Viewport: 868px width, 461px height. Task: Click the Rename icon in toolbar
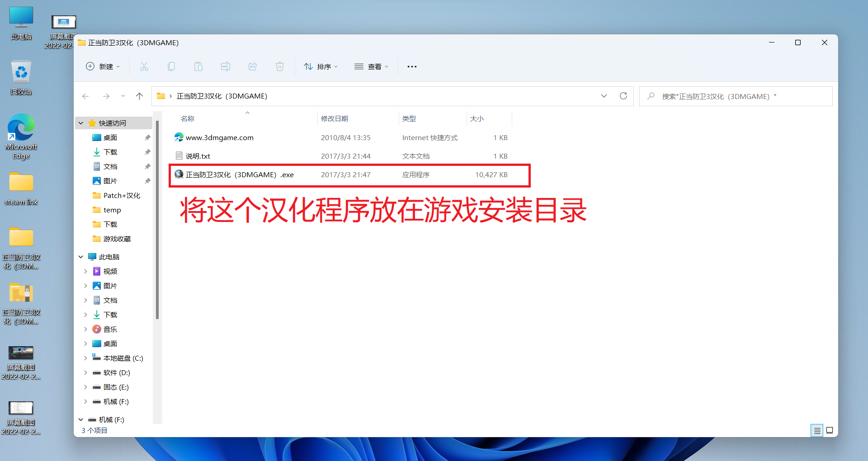tap(226, 66)
